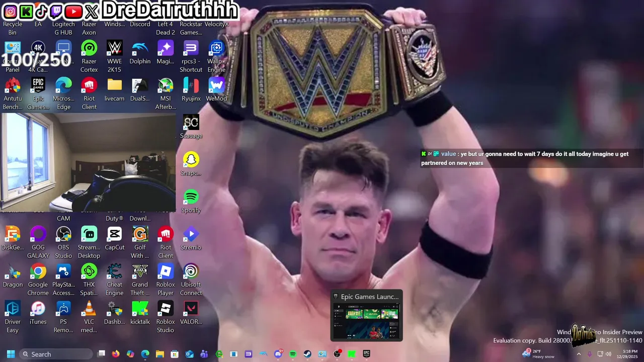Screen dimensions: 644x362
Task: Open the Roblox Player desktop icon
Action: 166,280
